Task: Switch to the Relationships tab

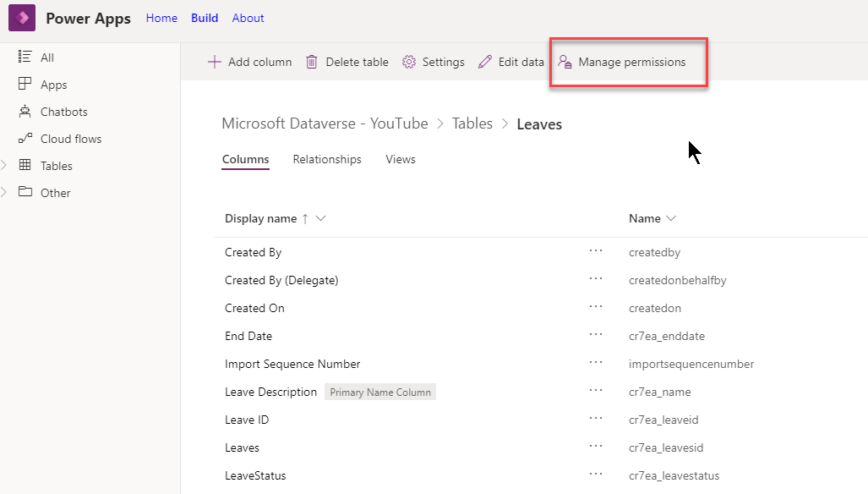Action: (327, 160)
